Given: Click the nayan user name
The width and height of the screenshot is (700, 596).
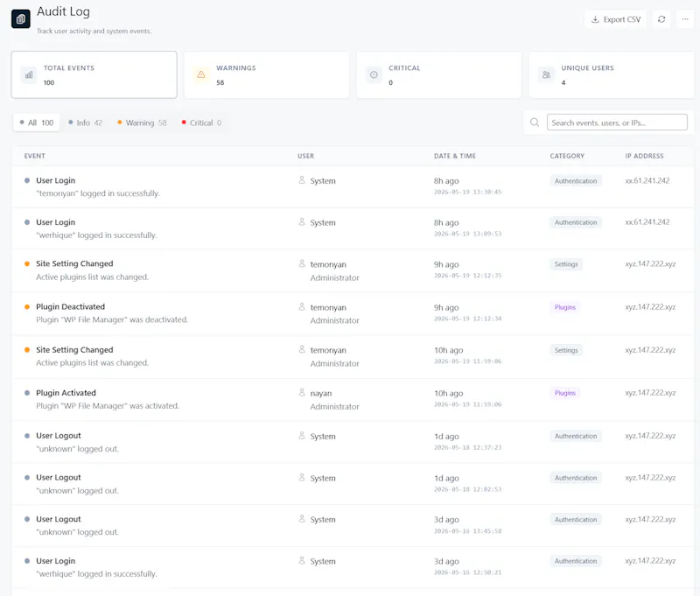Looking at the screenshot, I should point(321,393).
